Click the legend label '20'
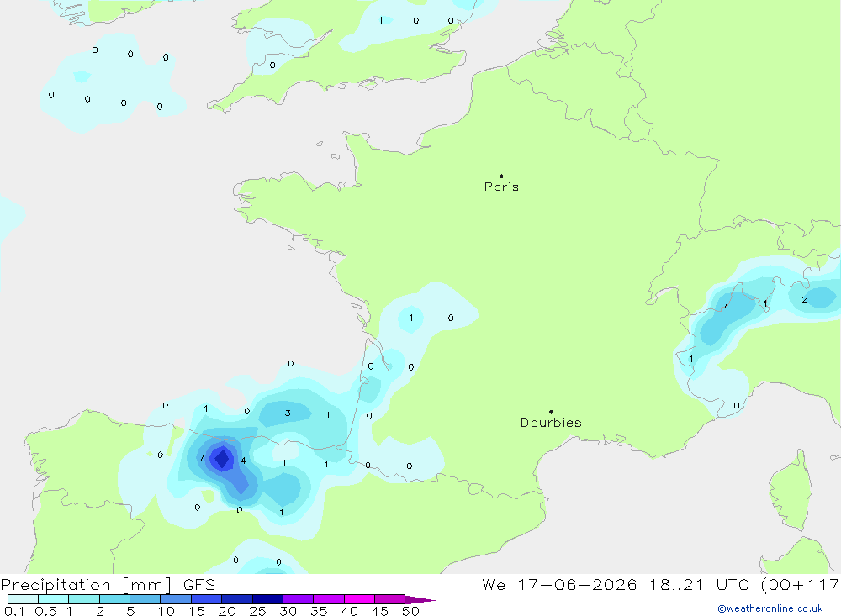The width and height of the screenshot is (841, 616). [x=227, y=611]
